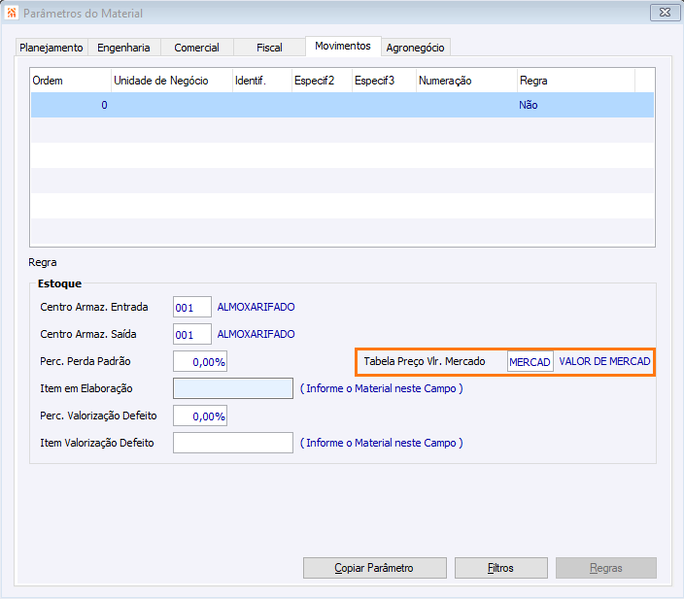Screen dimensions: 684x599
Task: Click the Centro Armaz. Entrada label
Action: (x=94, y=307)
